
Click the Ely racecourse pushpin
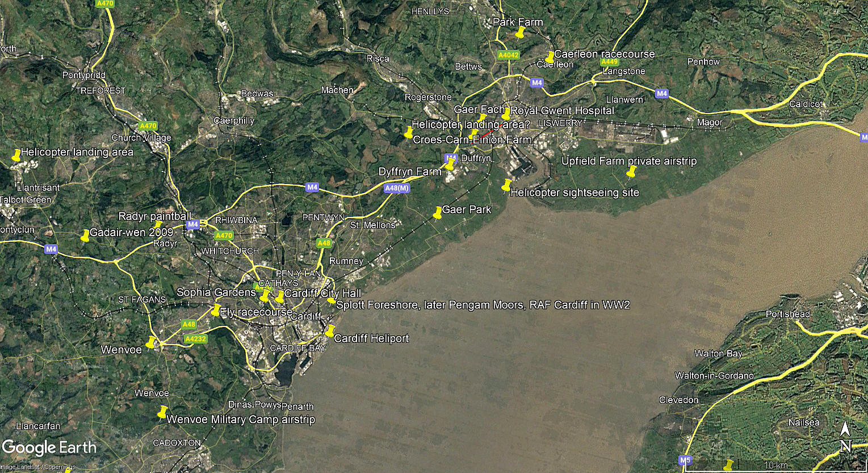tap(215, 310)
